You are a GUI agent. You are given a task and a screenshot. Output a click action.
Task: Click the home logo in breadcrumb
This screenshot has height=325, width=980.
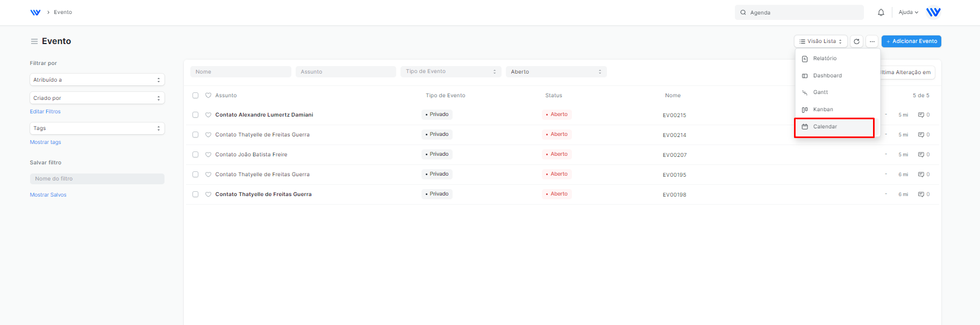click(35, 12)
